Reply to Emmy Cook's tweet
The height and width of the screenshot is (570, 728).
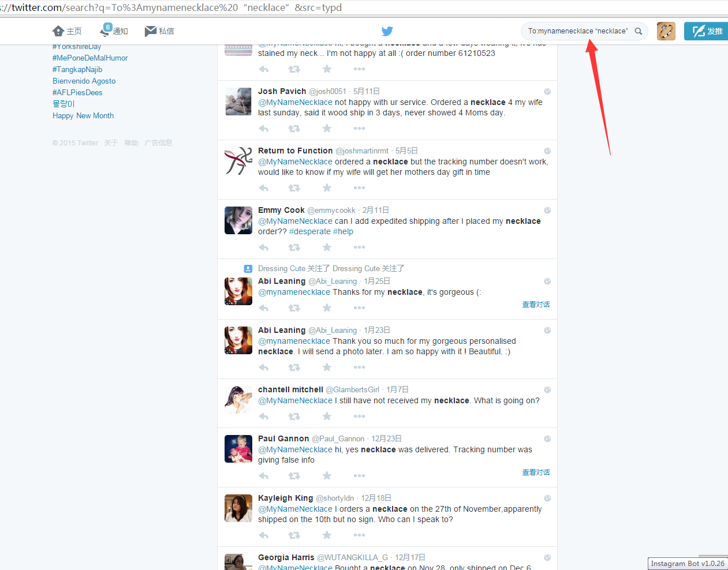pos(264,247)
